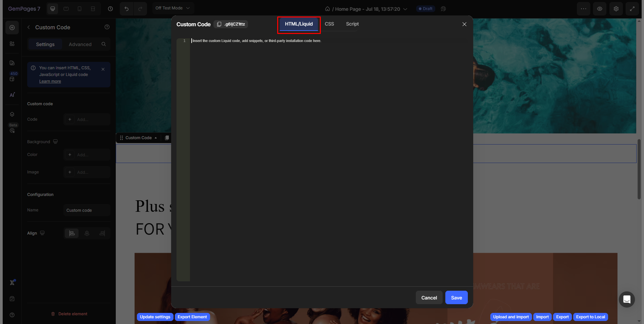Viewport: 644px width, 324px height.
Task: Click the Align responsive device icon
Action: [x=42, y=233]
